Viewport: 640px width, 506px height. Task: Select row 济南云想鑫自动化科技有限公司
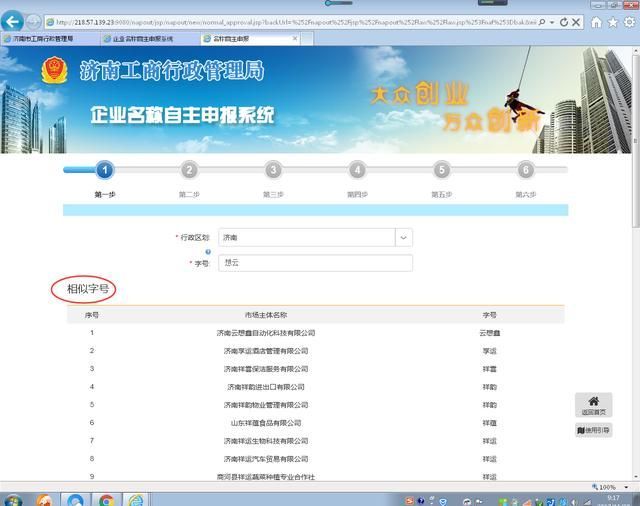click(x=316, y=333)
